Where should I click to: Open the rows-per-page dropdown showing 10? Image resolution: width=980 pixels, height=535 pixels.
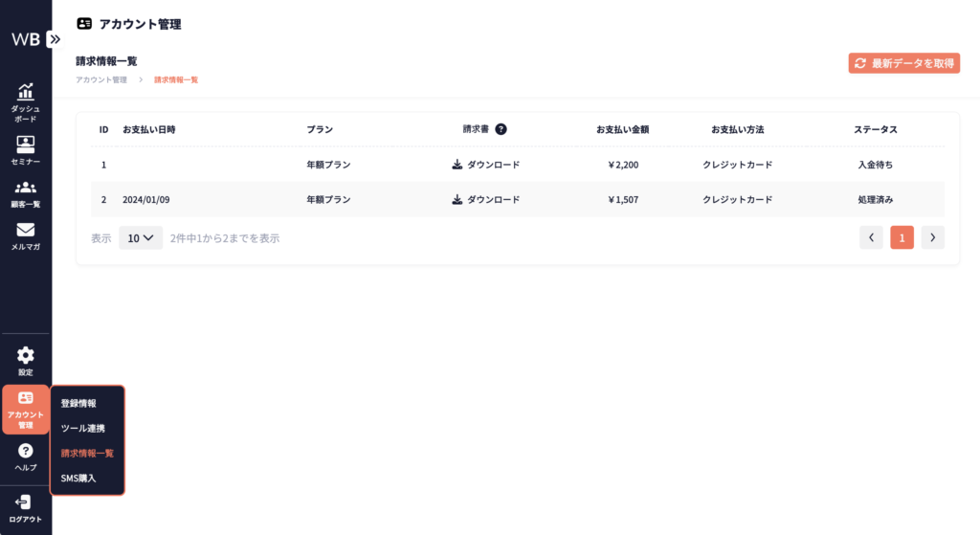click(141, 238)
